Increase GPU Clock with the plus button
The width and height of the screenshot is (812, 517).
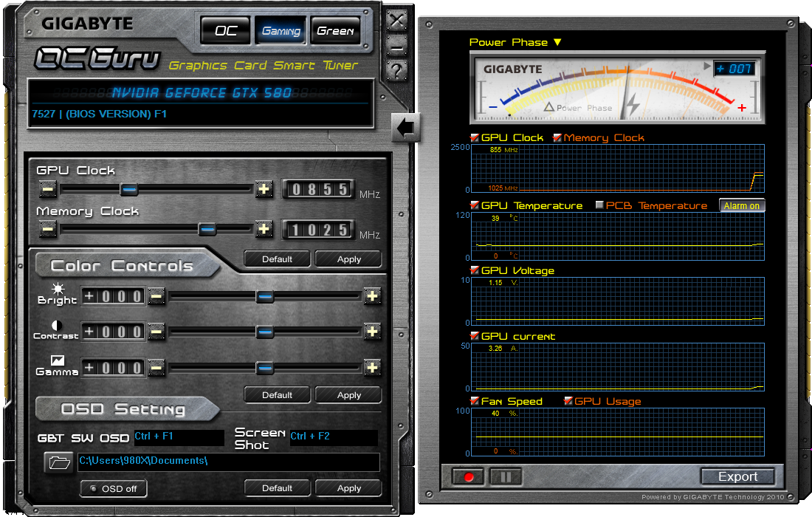pos(264,189)
